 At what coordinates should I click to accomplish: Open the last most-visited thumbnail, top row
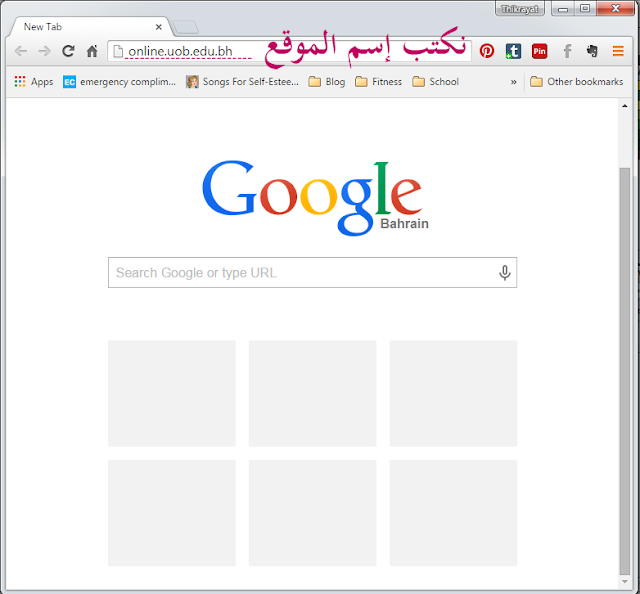point(453,393)
